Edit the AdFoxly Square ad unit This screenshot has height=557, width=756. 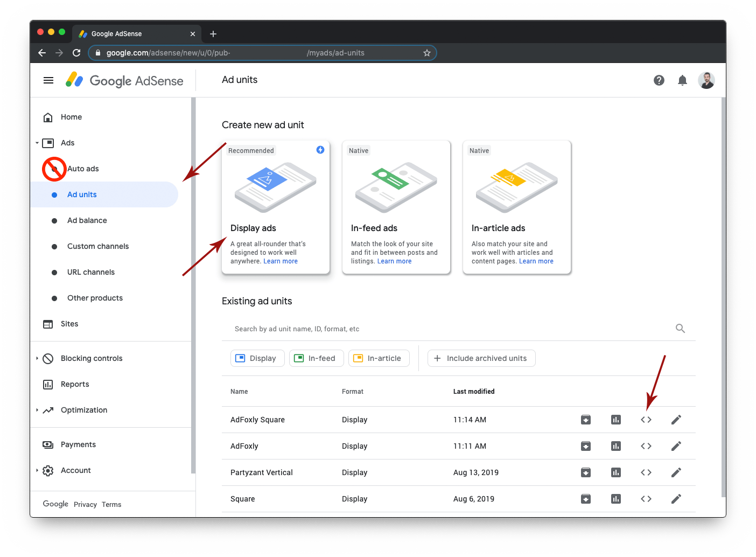(x=676, y=420)
